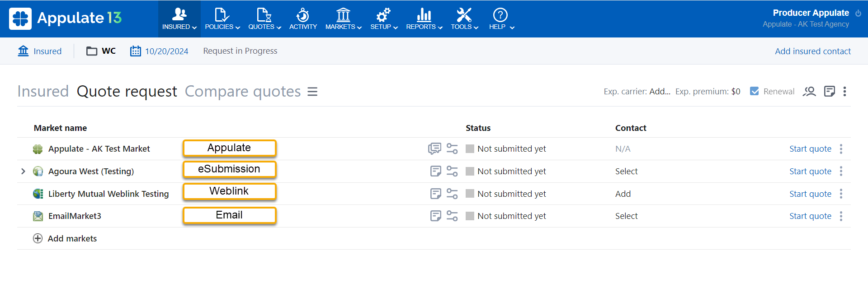Open the Reports menu

[424, 19]
